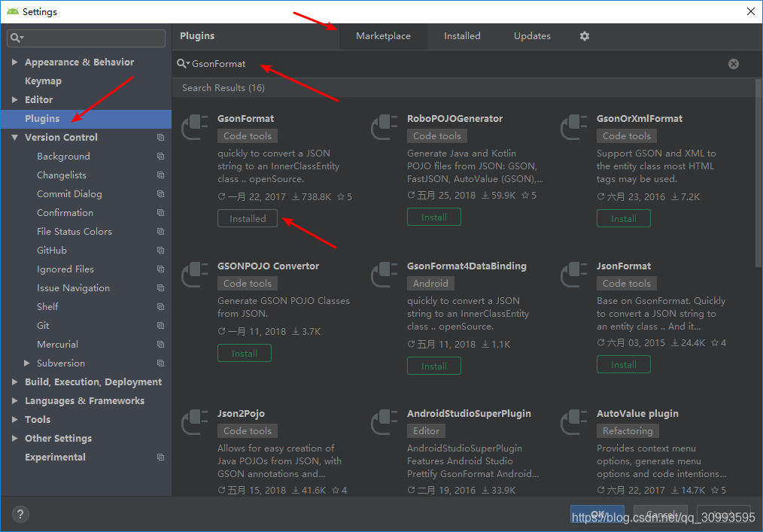Click project-level icon beside Changelists
This screenshot has height=532, width=763.
tap(160, 175)
